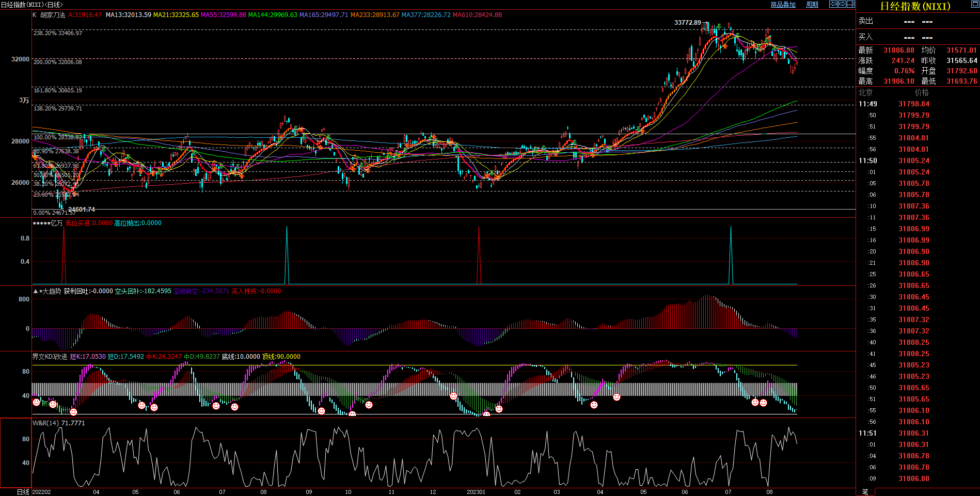Image resolution: width=980 pixels, height=496 pixels.
Task: Click the magenta MA55 legend value
Action: point(223,15)
